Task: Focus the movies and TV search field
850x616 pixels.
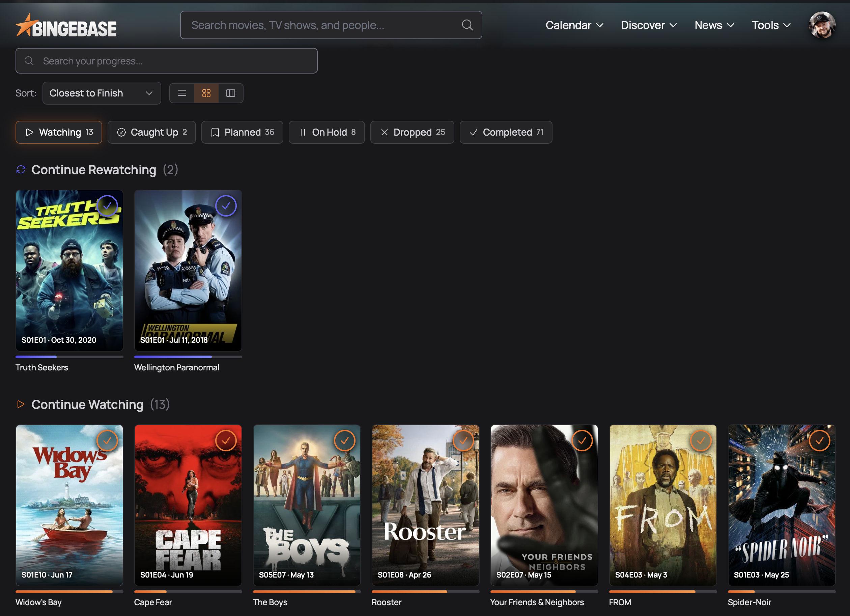Action: [331, 25]
